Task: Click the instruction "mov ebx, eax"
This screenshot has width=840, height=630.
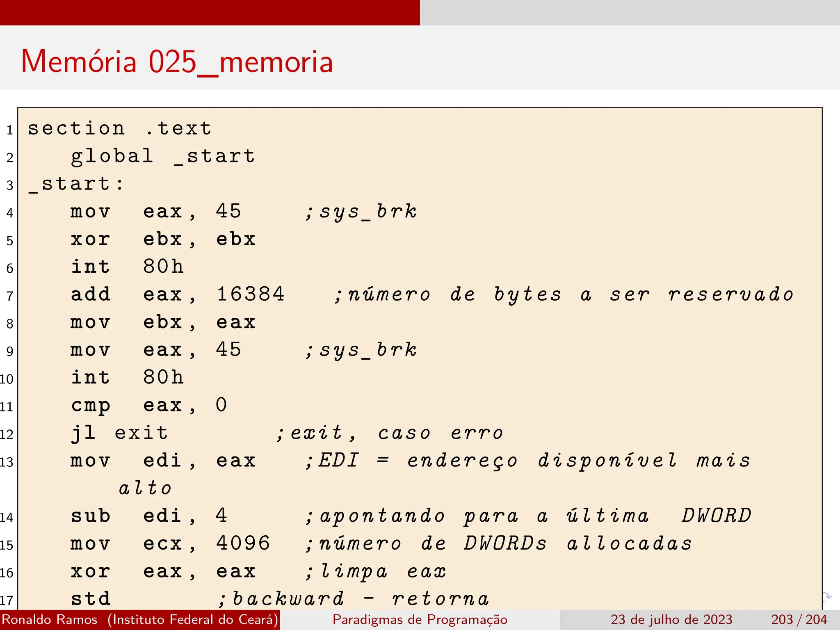Action: (x=163, y=322)
